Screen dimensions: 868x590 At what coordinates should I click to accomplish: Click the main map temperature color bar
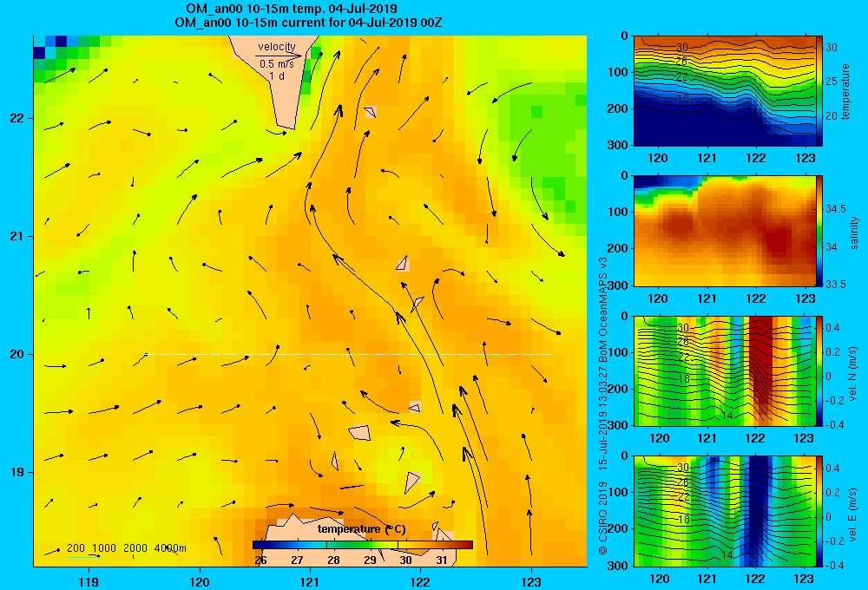click(363, 545)
